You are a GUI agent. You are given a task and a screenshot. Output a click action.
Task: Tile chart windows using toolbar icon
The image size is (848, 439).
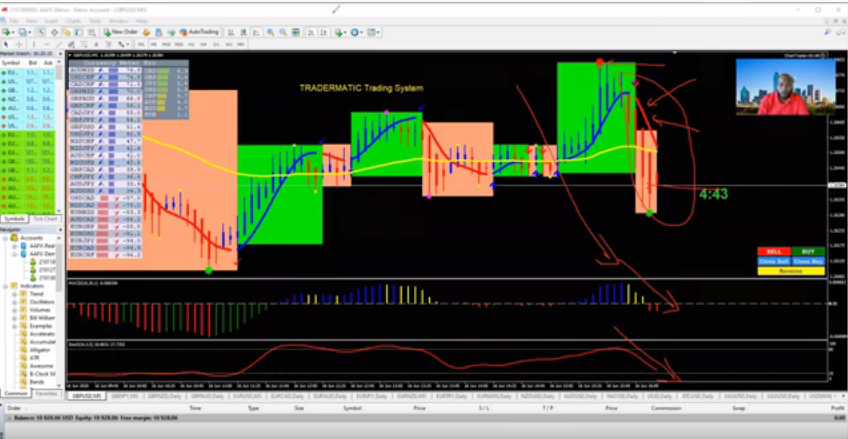point(296,32)
